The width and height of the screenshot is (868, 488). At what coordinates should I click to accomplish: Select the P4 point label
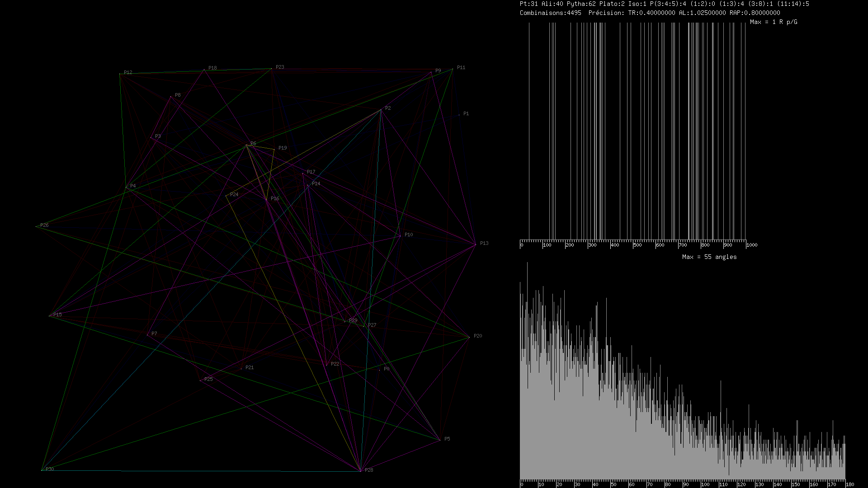tap(133, 186)
